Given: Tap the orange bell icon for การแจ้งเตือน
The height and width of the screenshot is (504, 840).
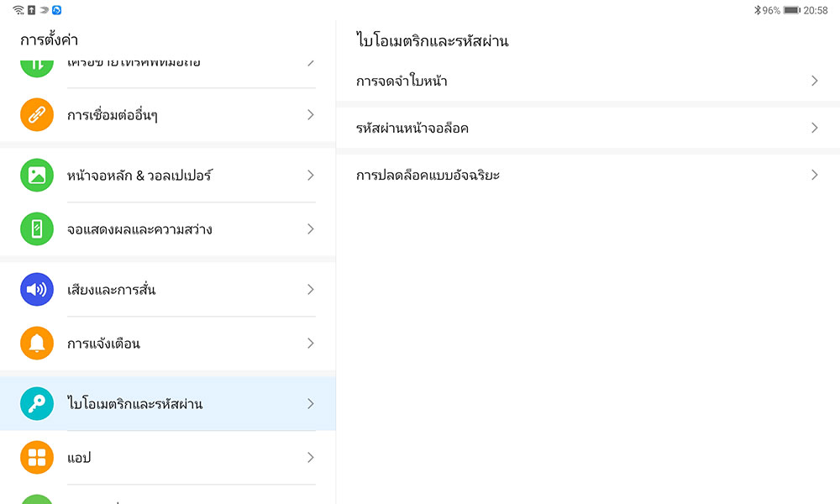Looking at the screenshot, I should click(37, 343).
